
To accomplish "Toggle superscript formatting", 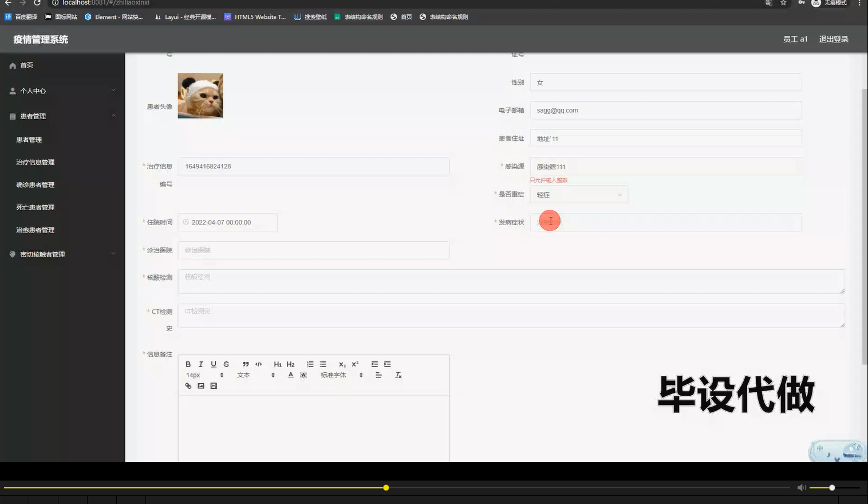I will [354, 364].
